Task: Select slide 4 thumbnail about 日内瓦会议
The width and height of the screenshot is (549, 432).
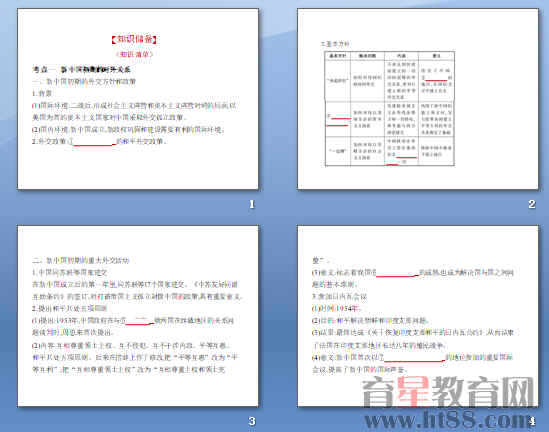Action: (418, 316)
